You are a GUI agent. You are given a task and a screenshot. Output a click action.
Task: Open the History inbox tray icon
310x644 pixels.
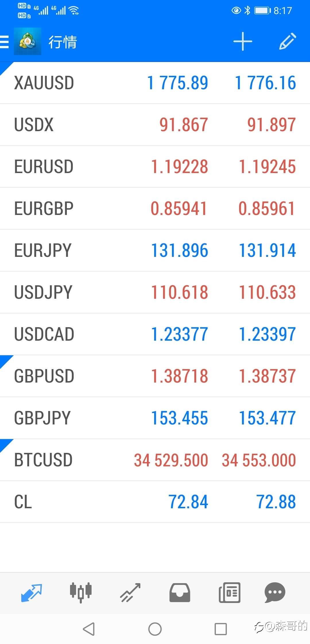point(180,593)
